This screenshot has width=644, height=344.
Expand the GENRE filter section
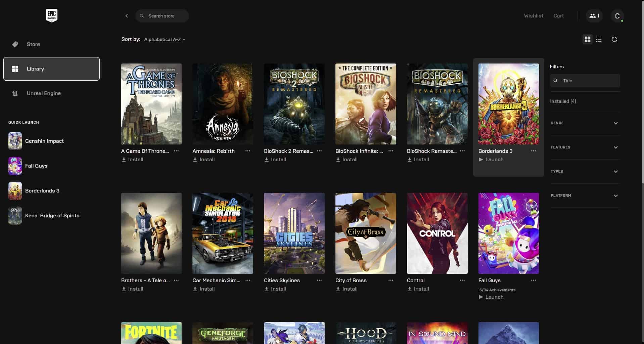[x=584, y=123]
